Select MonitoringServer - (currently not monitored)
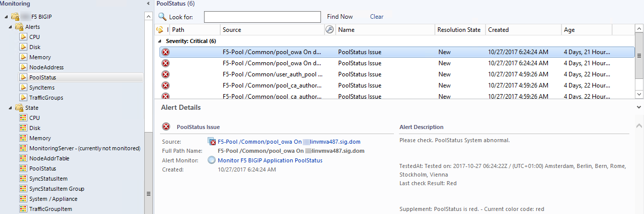Screen dimensions: 644x214 (x=85, y=148)
